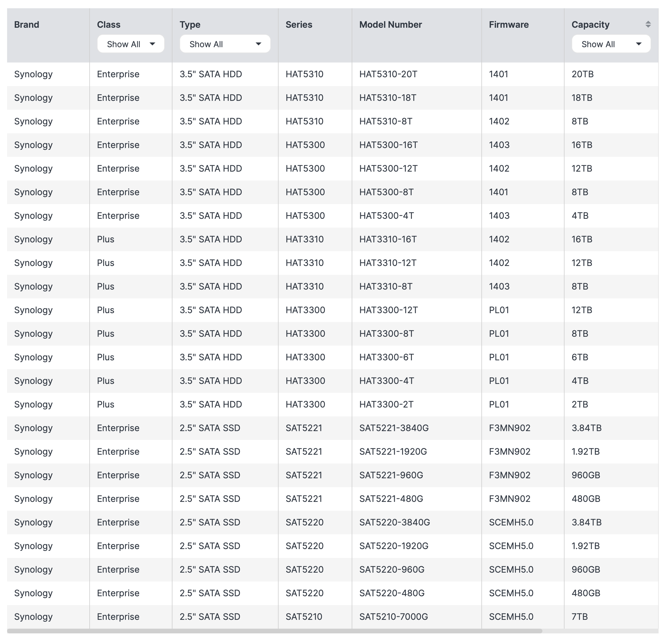Click firmware SCEMH5.0 in the SAT5220-3840G row
668x644 pixels.
[511, 522]
